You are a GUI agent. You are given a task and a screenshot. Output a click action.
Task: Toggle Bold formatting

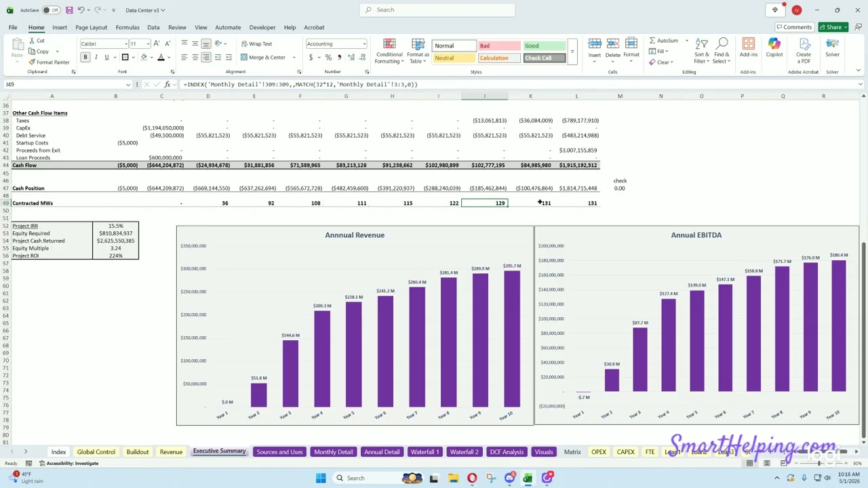tap(85, 58)
